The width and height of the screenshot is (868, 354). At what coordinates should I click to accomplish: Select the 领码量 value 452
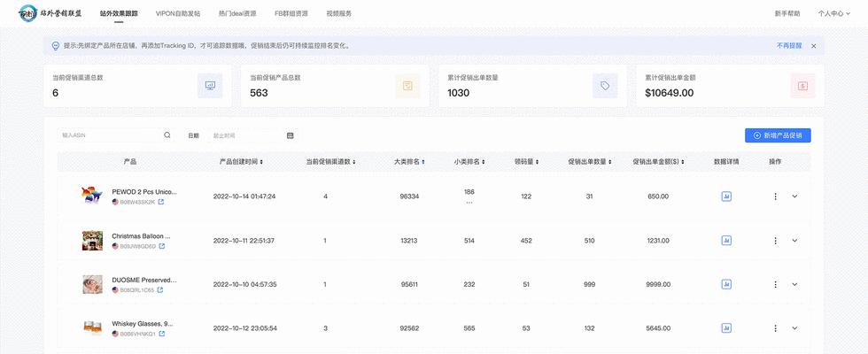[526, 241]
